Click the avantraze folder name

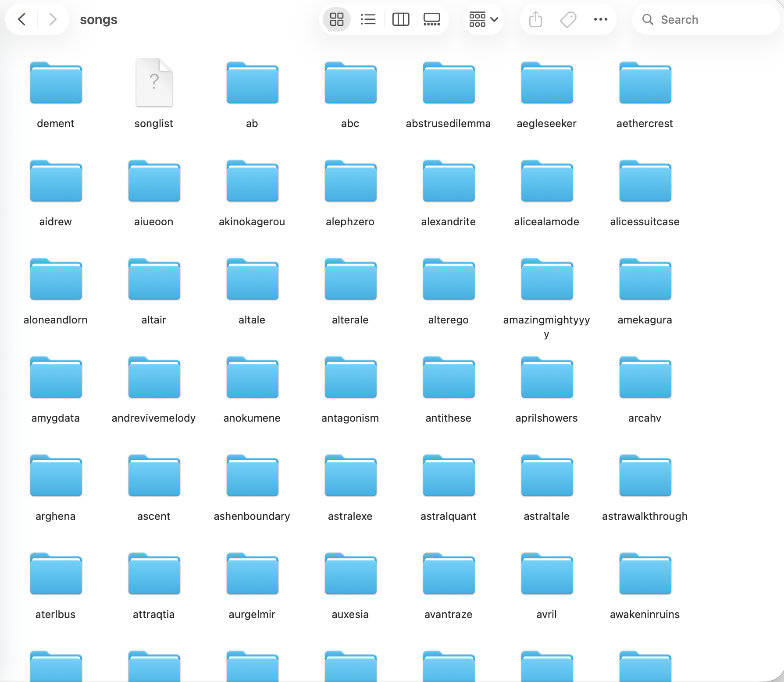click(x=449, y=615)
